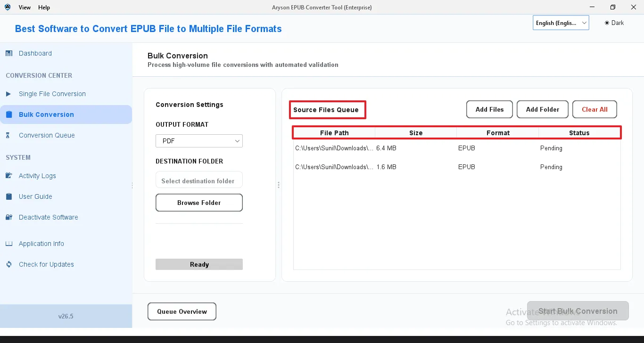
Task: Click the Aryson app logo in title bar
Action: 8,7
